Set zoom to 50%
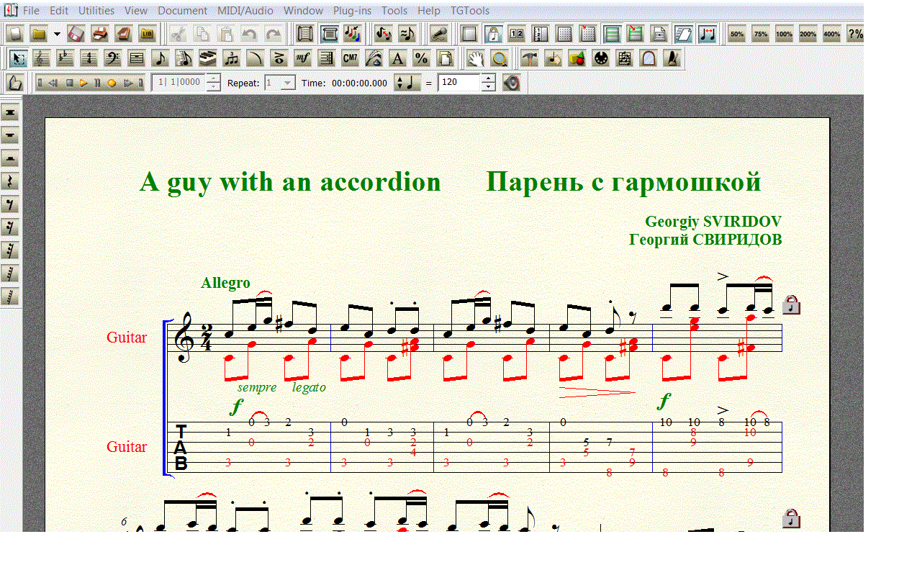Screen dimensions: 917x588 [x=737, y=34]
